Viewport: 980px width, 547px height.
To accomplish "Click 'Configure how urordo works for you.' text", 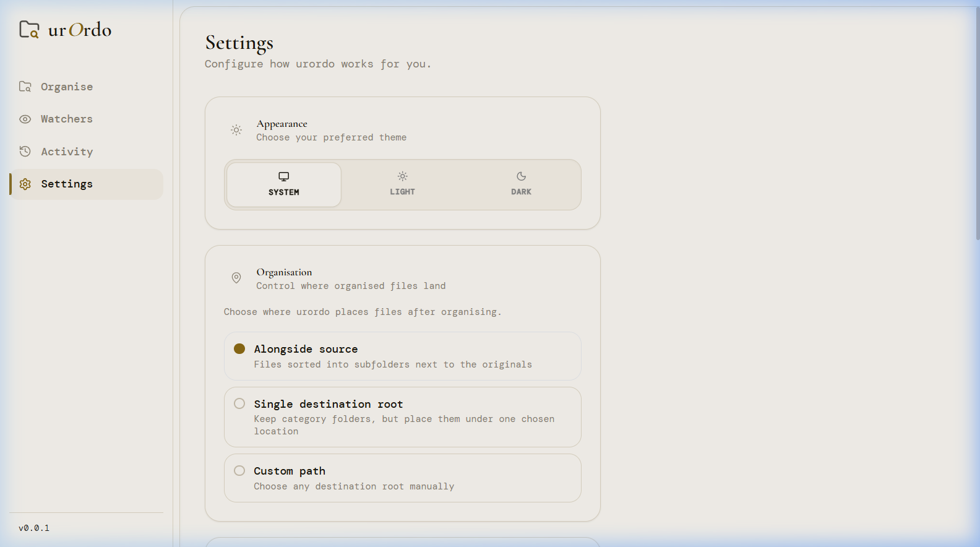I will pyautogui.click(x=318, y=64).
